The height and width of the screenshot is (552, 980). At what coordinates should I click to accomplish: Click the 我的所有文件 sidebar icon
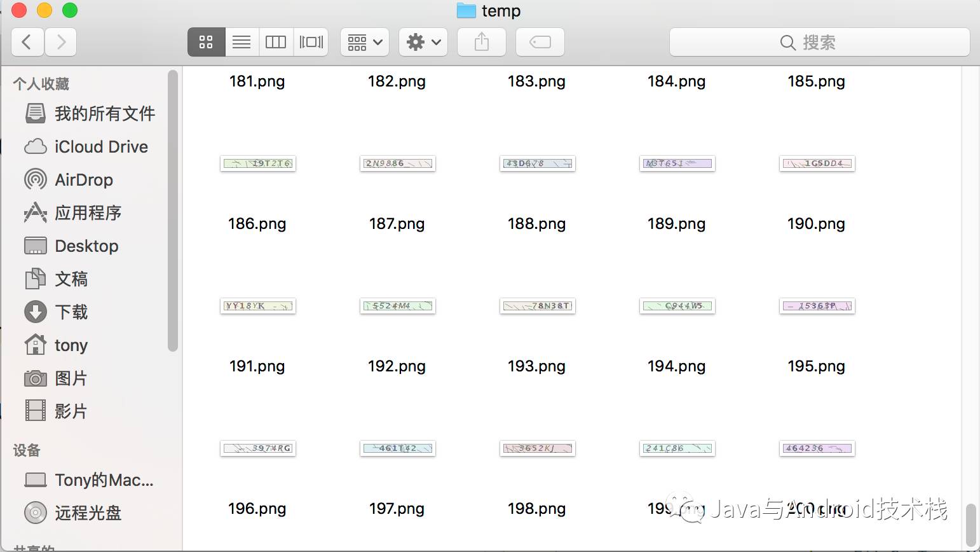36,114
